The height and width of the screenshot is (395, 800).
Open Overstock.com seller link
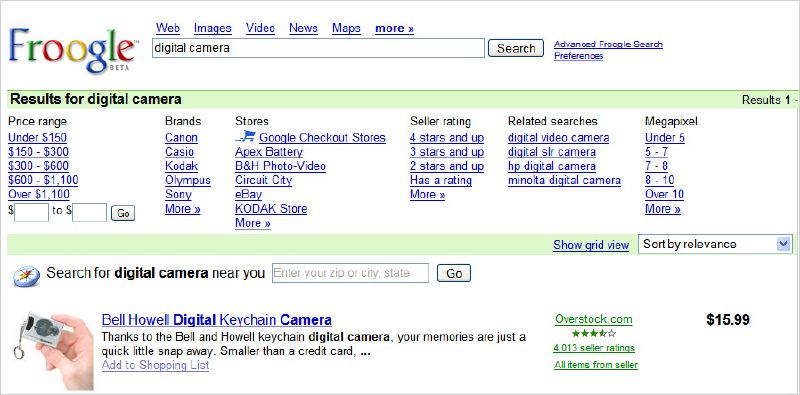coord(593,319)
